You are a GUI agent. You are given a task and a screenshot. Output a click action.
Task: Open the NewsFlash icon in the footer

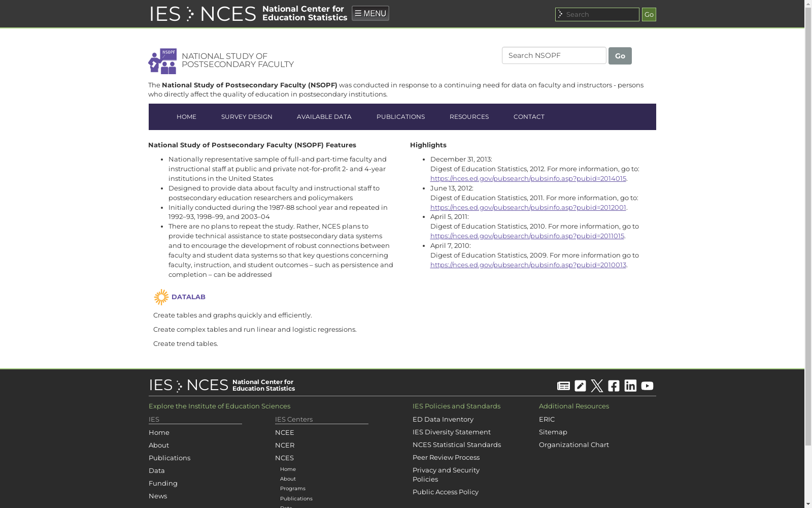pyautogui.click(x=563, y=386)
